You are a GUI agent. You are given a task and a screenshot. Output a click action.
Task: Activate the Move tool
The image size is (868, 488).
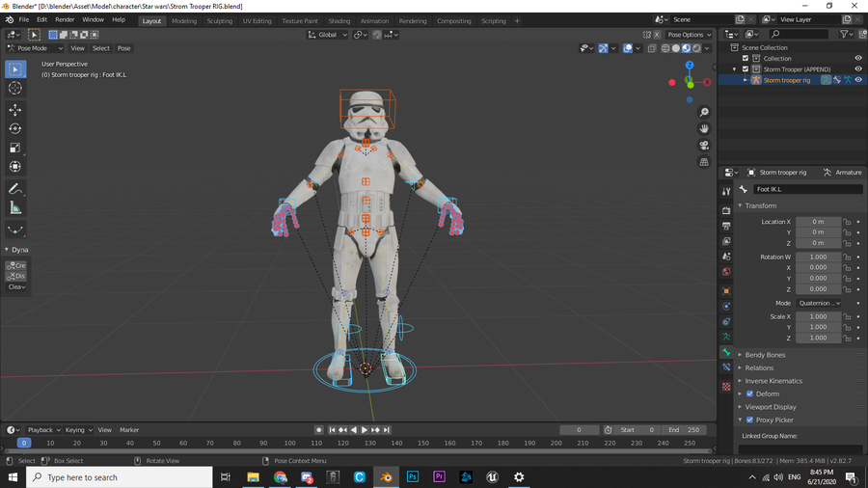(14, 110)
